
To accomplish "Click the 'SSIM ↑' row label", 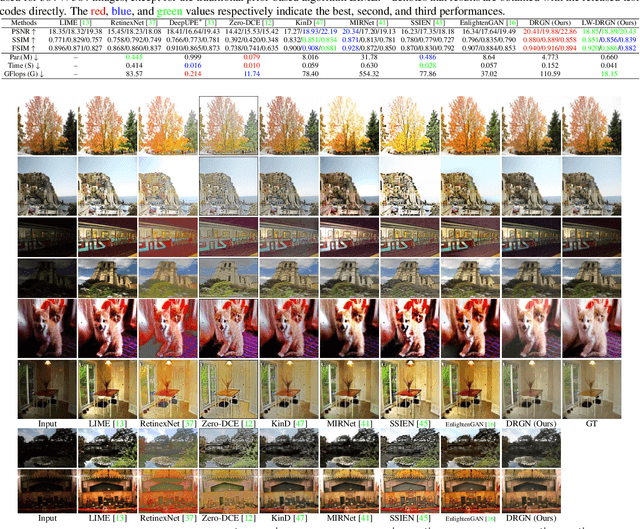I will click(23, 40).
